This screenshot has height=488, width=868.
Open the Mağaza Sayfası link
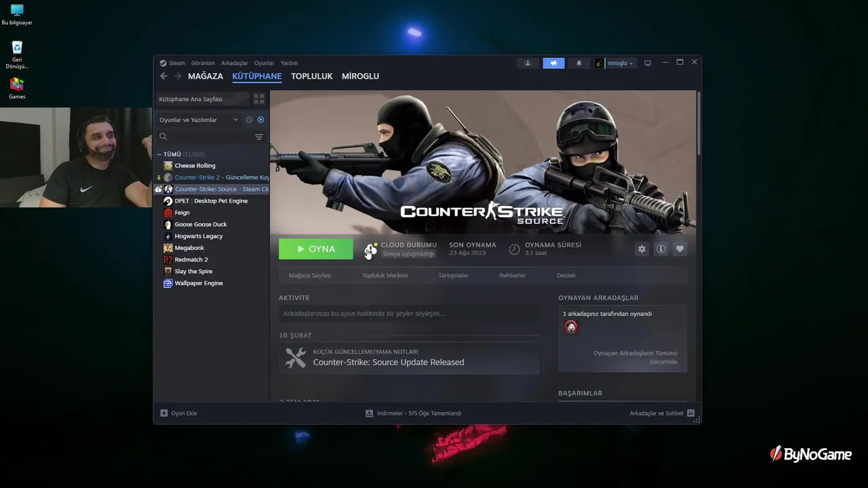point(310,276)
